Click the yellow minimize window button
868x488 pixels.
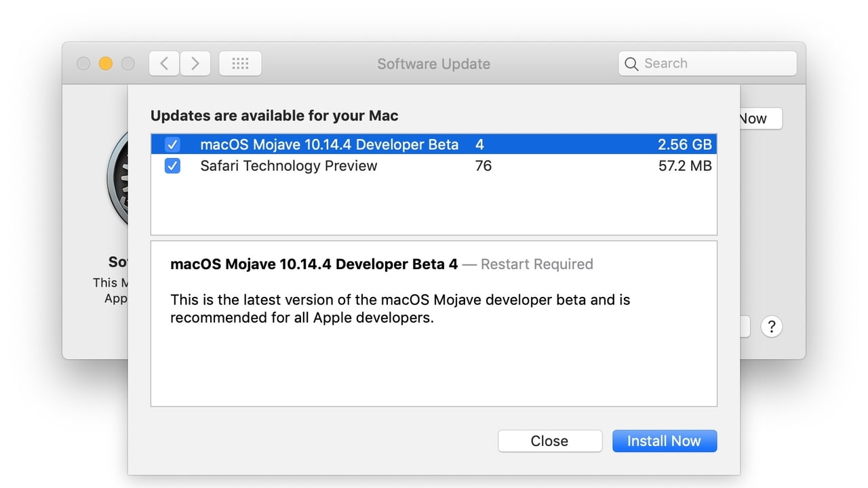(x=105, y=64)
